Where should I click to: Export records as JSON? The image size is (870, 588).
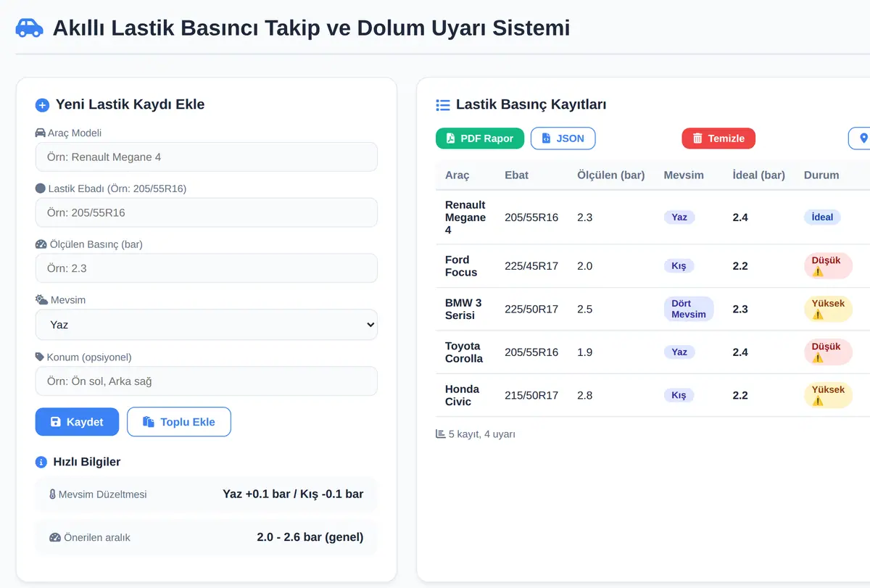563,138
